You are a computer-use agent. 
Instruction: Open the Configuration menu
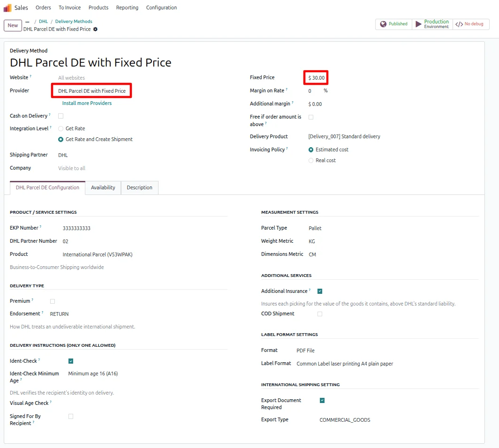coord(161,7)
